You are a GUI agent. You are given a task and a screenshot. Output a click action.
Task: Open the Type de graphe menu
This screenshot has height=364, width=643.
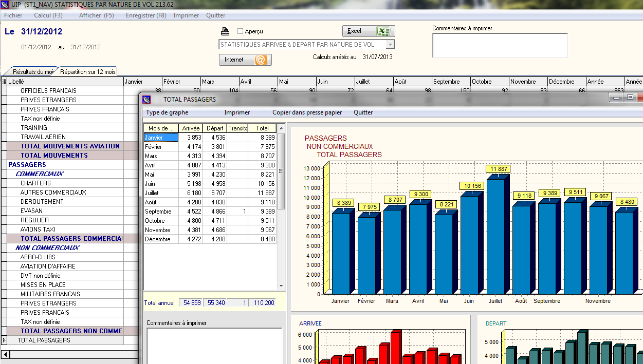[167, 112]
